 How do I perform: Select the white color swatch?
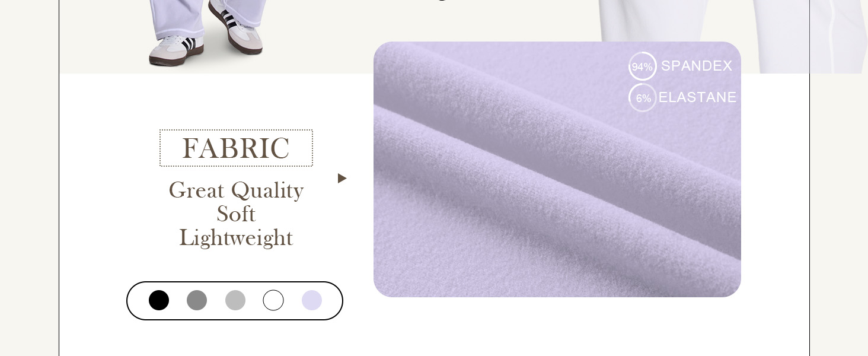point(273,300)
